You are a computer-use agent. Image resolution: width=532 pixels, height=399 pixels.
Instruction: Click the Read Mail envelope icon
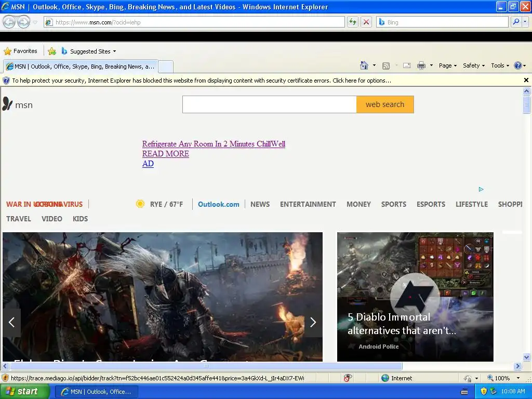coord(407,65)
